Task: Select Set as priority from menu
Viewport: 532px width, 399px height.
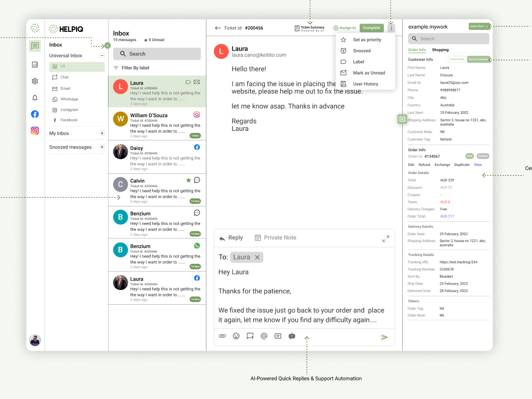Action: (x=365, y=40)
